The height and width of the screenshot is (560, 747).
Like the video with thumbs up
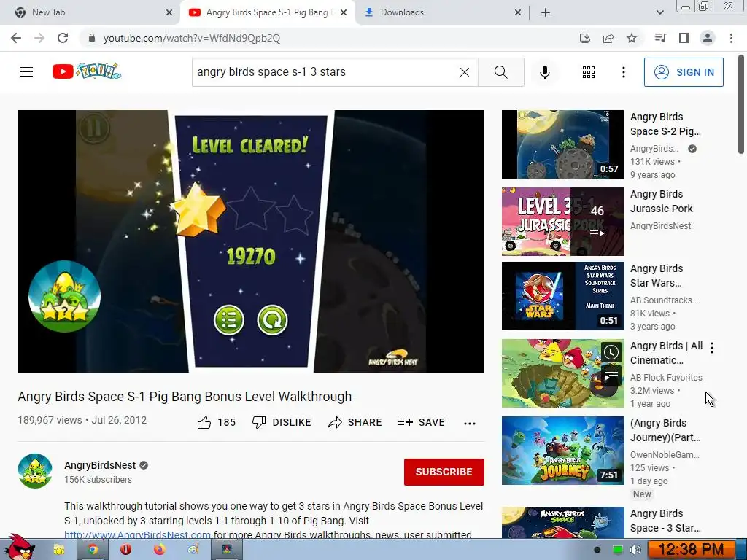coord(216,422)
